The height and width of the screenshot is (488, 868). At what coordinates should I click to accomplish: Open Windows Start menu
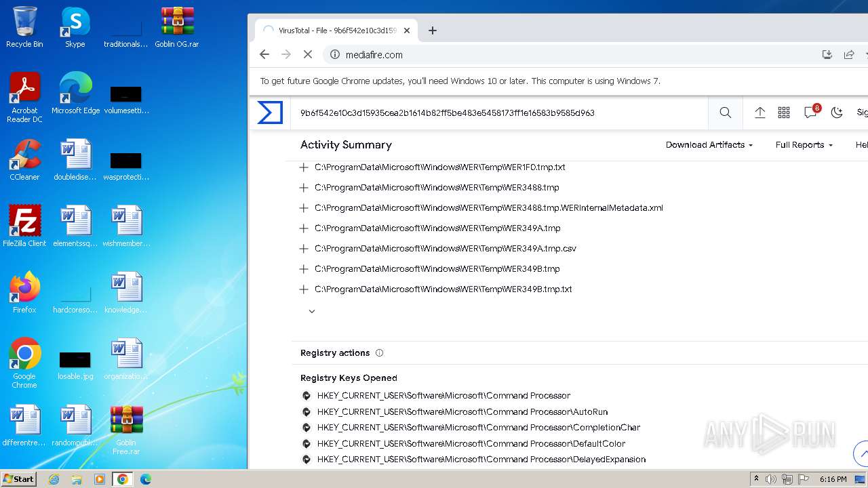19,479
